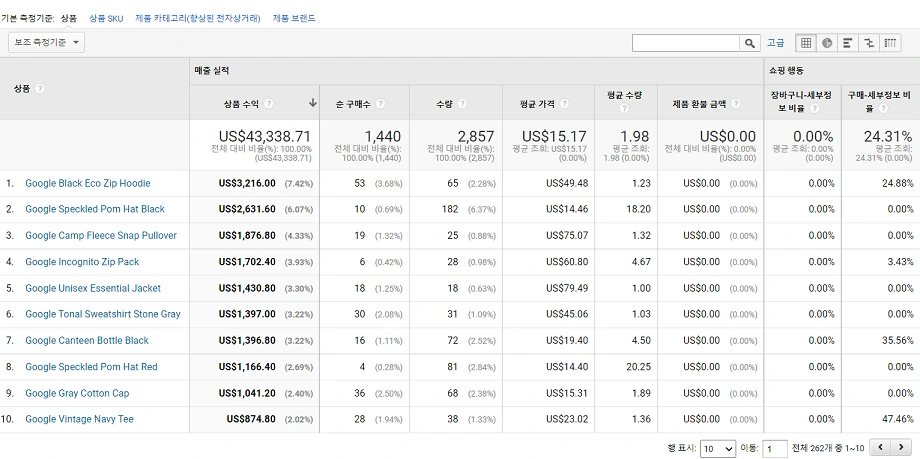
Task: Click the US$75.07 average price cell
Action: click(x=567, y=235)
